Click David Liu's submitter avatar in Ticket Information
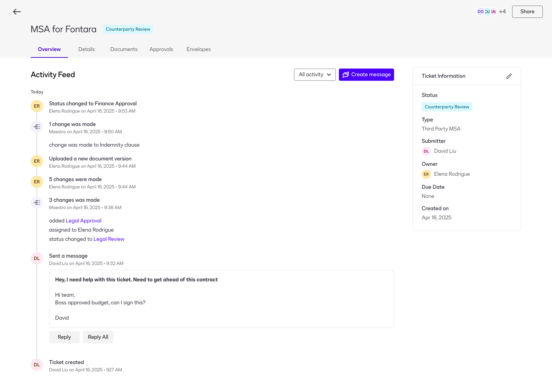 pyautogui.click(x=426, y=151)
